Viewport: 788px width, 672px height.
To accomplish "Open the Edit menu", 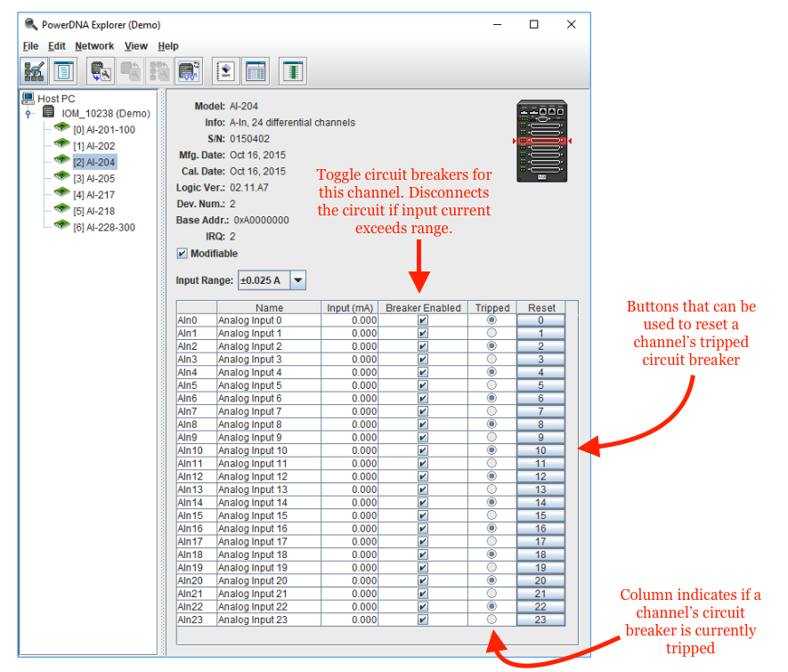I will coord(57,46).
